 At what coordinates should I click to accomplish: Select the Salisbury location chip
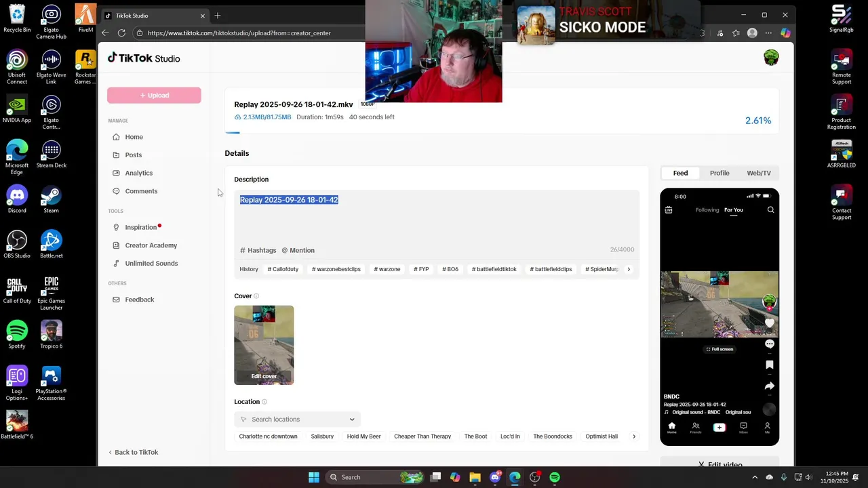pos(322,436)
